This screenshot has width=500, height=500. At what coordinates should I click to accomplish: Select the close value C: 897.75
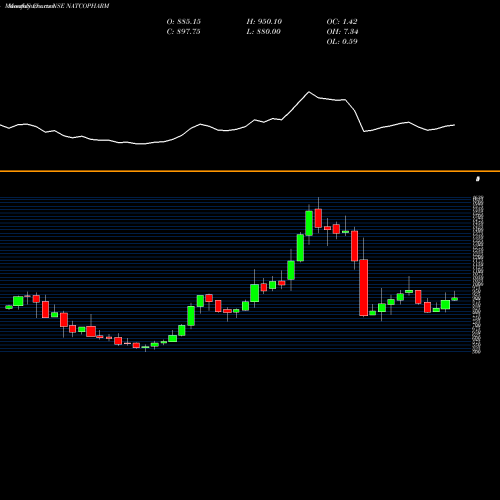pos(183,31)
